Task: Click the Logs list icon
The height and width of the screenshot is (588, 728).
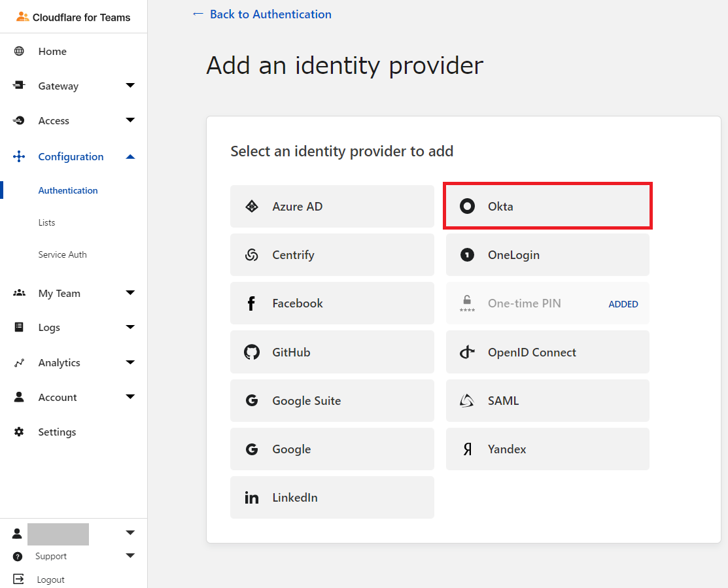Action: click(x=19, y=327)
